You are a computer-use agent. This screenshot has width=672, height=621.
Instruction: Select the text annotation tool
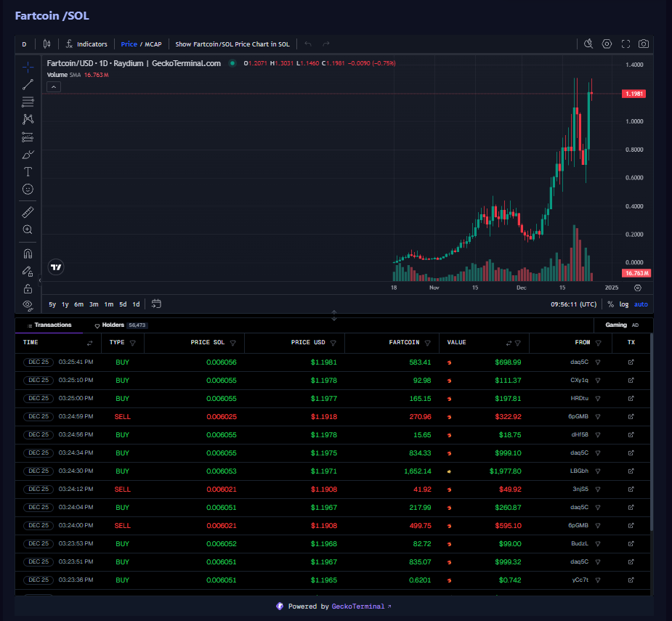pyautogui.click(x=28, y=172)
